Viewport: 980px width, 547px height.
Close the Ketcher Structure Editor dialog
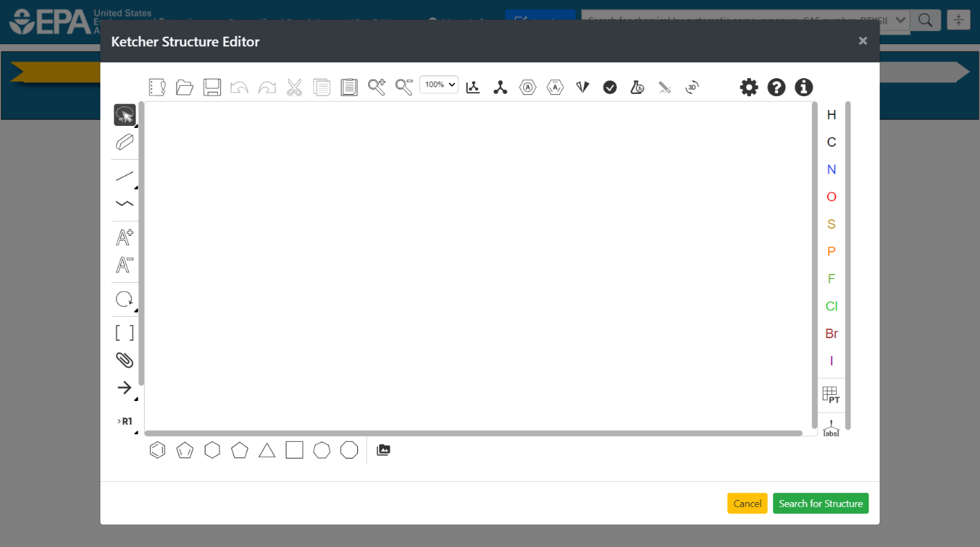click(x=862, y=41)
